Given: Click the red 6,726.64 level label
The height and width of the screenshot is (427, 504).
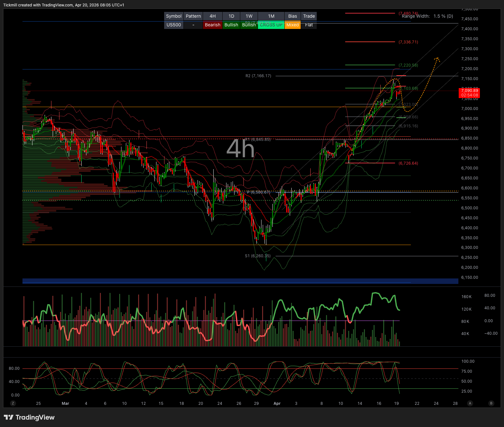Looking at the screenshot, I should (x=408, y=163).
